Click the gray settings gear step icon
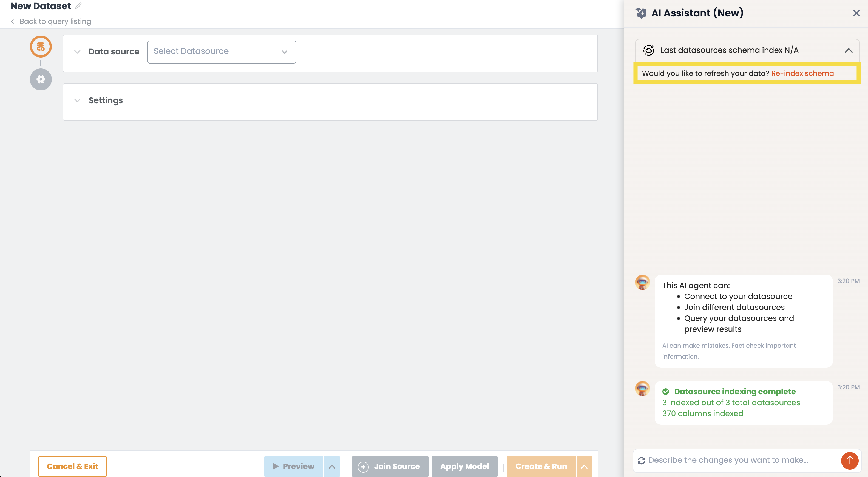The height and width of the screenshot is (477, 868). pyautogui.click(x=41, y=79)
